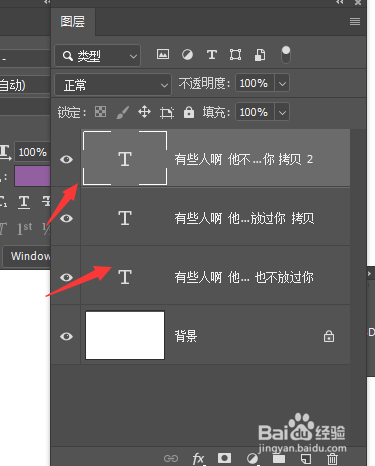Expand the 不透明度 slider arrow
The width and height of the screenshot is (375, 466).
[282, 83]
